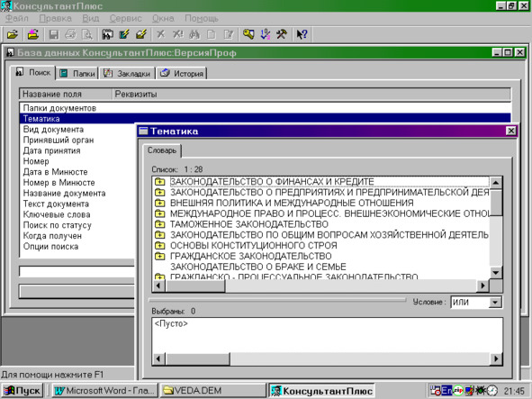The height and width of the screenshot is (399, 532).
Task: Click the closed book with lightning icon
Action: point(124,34)
